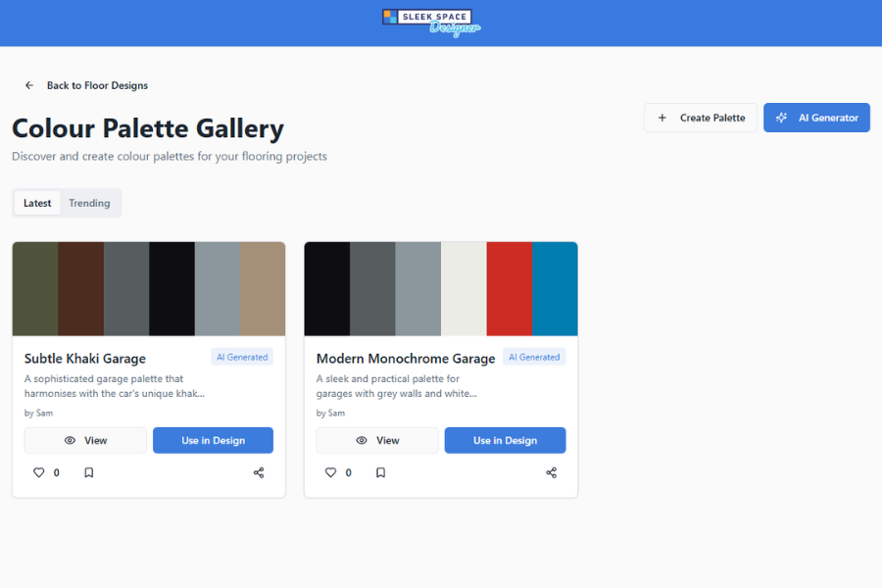The height and width of the screenshot is (588, 882).
Task: Share the Subtle Khaki Garage palette
Action: (x=259, y=472)
